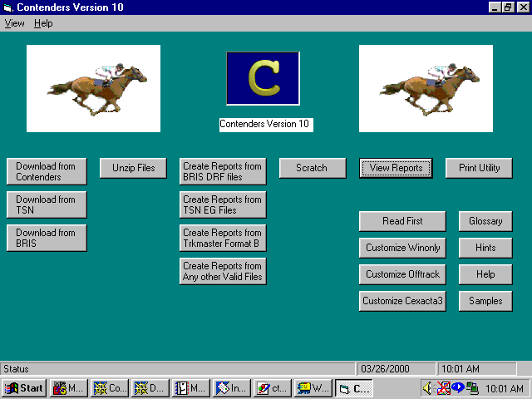Create Reports from BRIS DRF files
Viewport: 532px width, 399px height.
pyautogui.click(x=223, y=171)
